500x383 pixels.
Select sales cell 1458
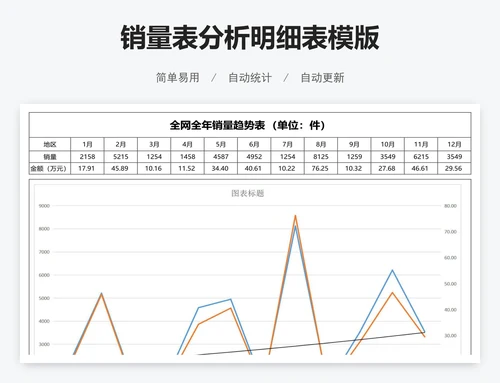pyautogui.click(x=187, y=157)
